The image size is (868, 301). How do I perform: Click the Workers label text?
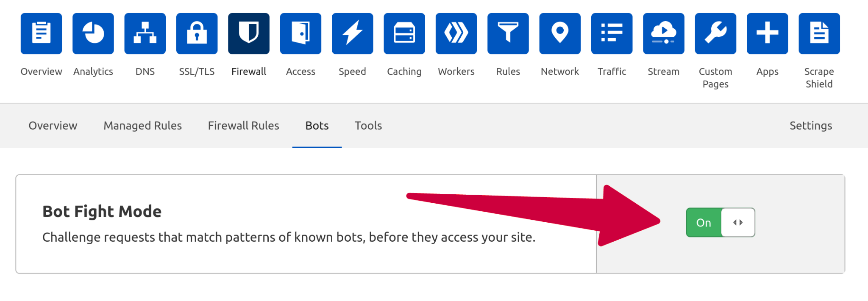[456, 72]
